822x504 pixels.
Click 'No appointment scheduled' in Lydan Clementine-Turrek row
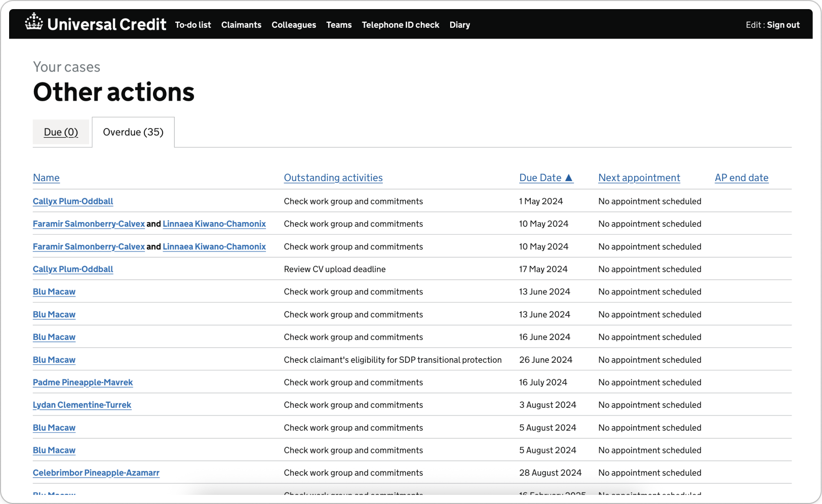(650, 405)
